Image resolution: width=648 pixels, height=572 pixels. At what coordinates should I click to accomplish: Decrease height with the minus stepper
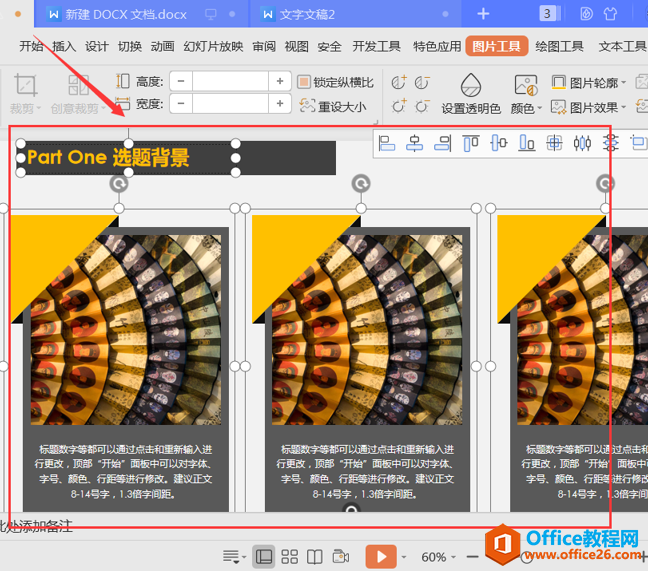point(181,81)
